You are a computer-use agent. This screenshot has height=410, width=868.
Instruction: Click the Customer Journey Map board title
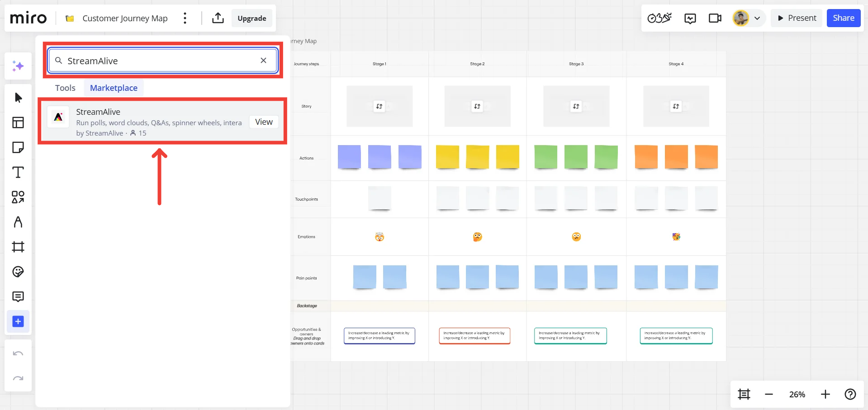(125, 18)
